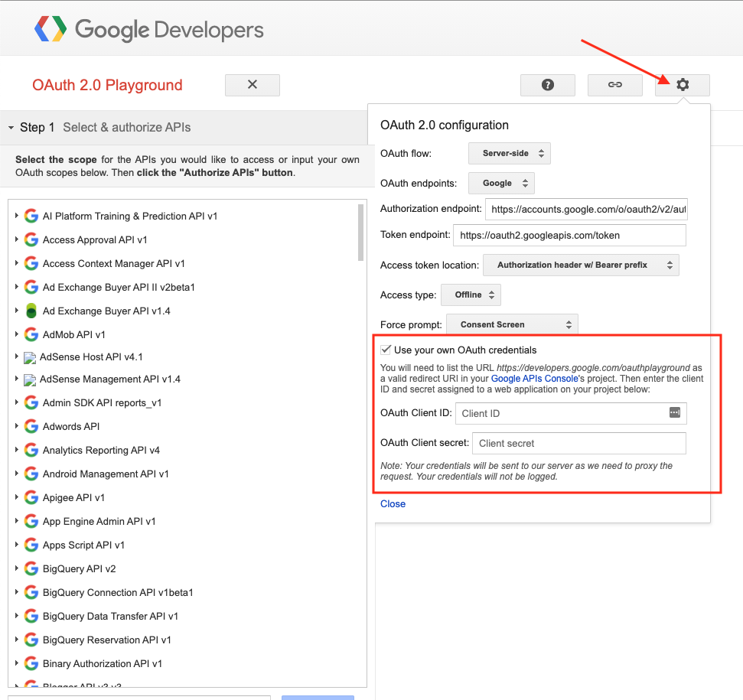743x700 pixels.
Task: Click Google icon for Access Context Manager API
Action: pos(31,263)
